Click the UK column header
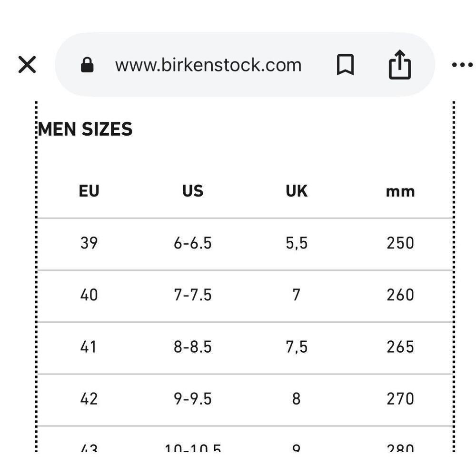The width and height of the screenshot is (476, 476). (297, 191)
